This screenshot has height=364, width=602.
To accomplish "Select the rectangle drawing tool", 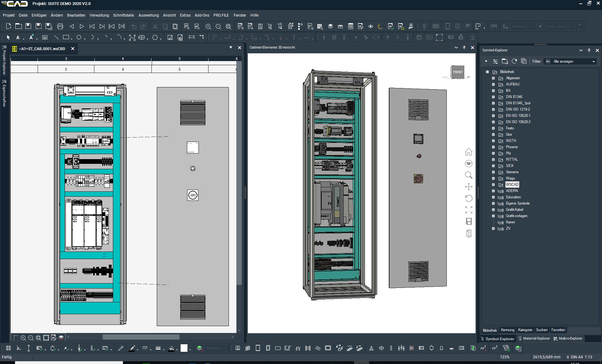I will click(x=66, y=37).
